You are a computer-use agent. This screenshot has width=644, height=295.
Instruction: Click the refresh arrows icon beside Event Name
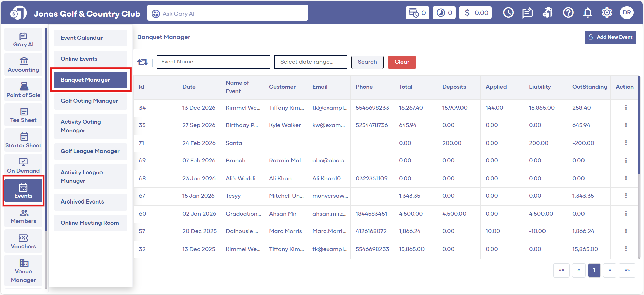143,62
